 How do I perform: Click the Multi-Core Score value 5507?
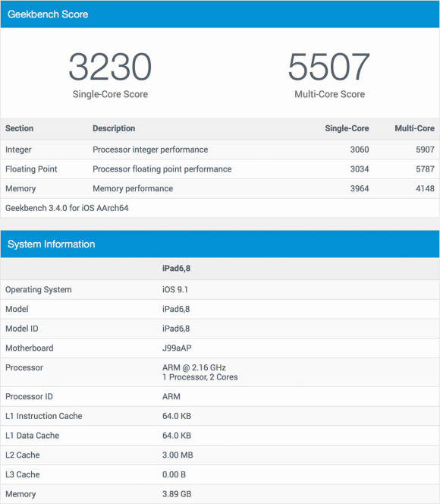coord(329,67)
